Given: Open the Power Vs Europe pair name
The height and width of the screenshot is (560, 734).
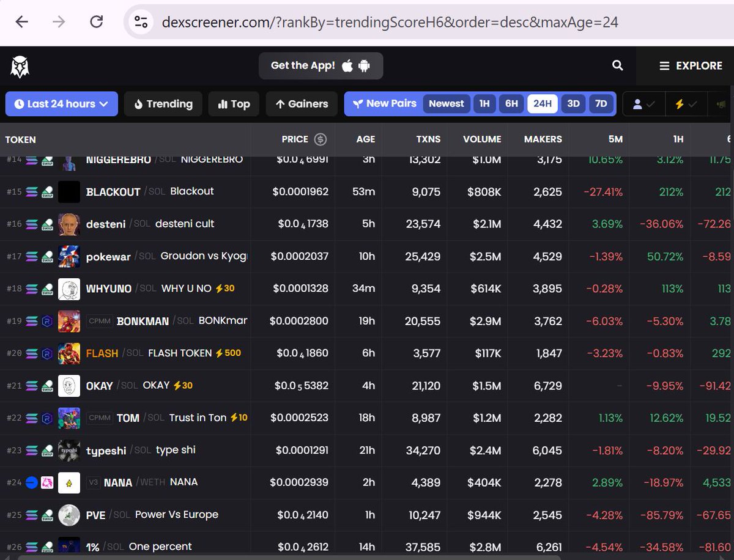Looking at the screenshot, I should point(176,514).
